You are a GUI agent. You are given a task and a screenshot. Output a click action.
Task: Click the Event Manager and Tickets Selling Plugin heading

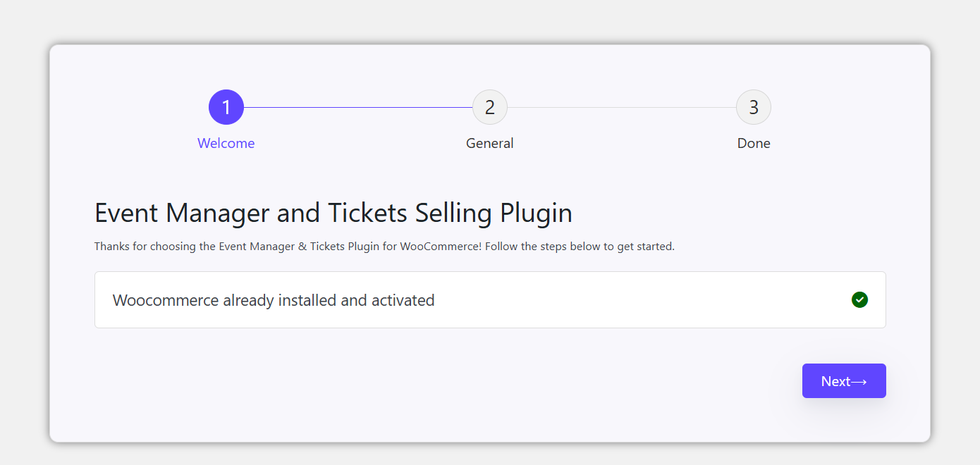click(333, 213)
